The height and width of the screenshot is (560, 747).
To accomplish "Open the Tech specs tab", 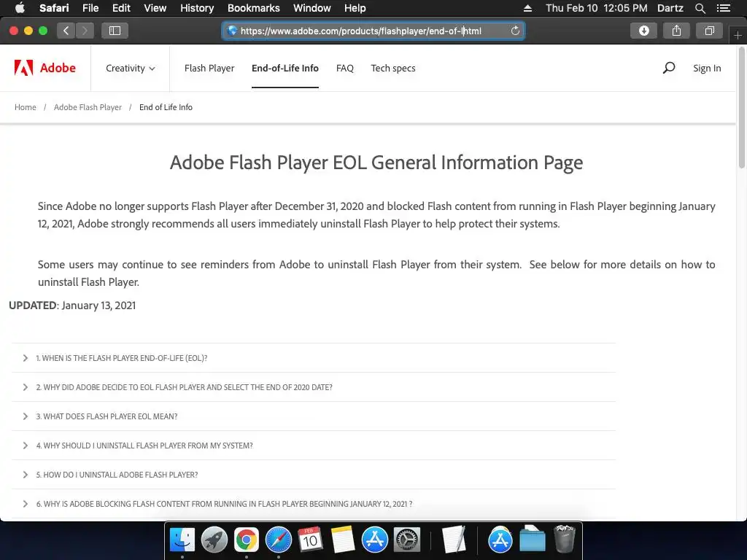I will click(x=393, y=68).
